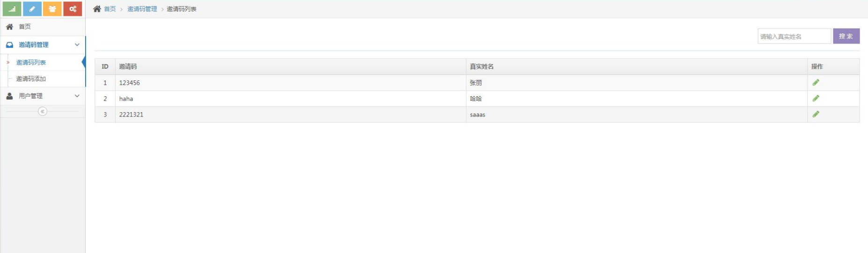Click the 搜索 search button
The image size is (868, 253).
846,36
